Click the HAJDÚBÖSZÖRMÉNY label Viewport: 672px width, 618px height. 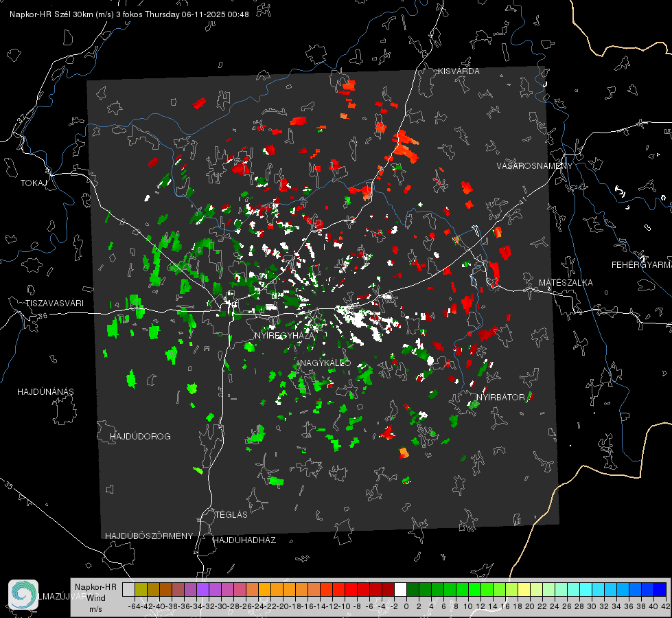pyautogui.click(x=149, y=536)
